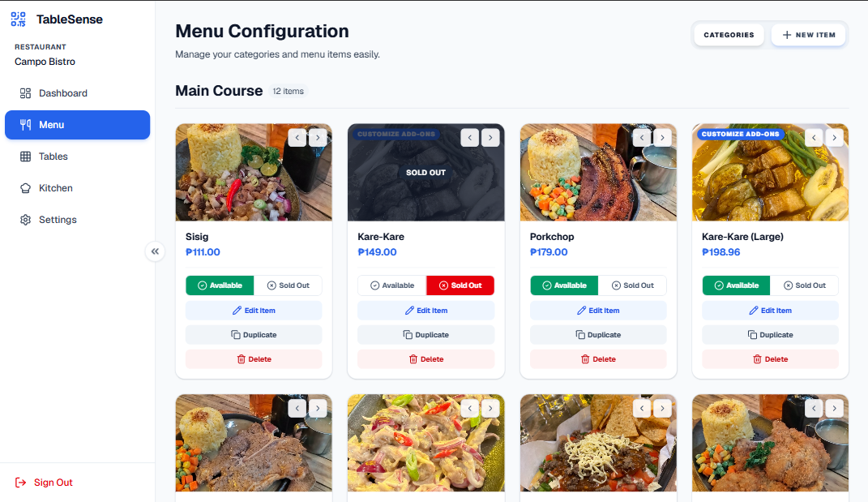Set Kare-Kare to Available

click(392, 285)
